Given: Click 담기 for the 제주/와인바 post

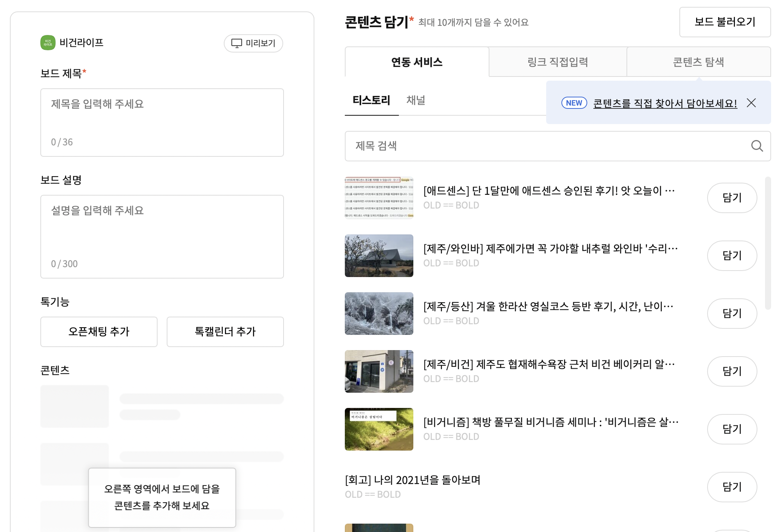Looking at the screenshot, I should (732, 256).
